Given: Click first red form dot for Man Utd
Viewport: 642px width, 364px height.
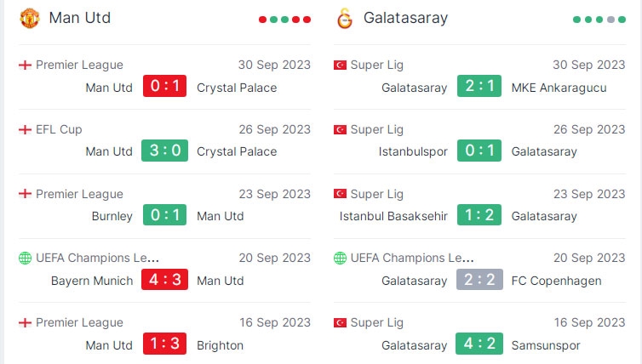Looking at the screenshot, I should 263,20.
